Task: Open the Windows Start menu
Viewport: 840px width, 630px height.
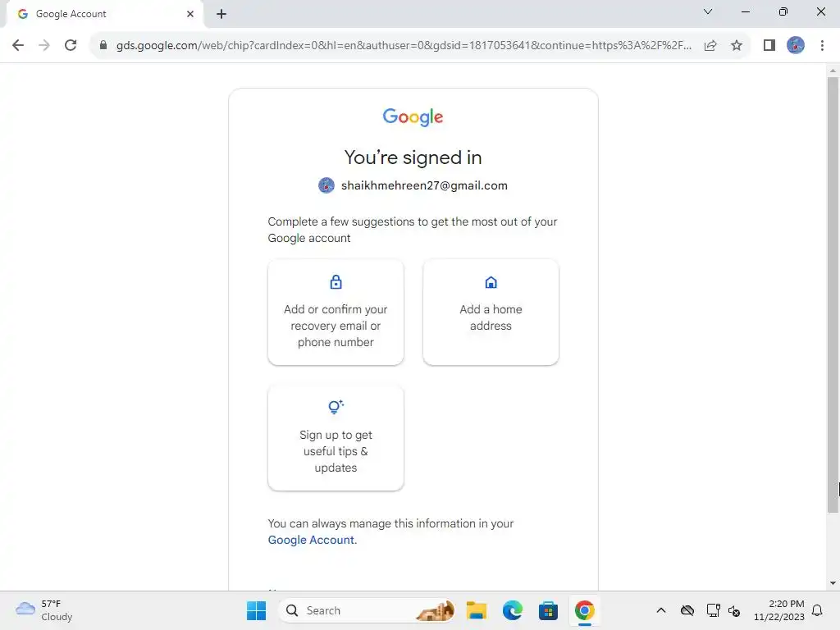Action: point(256,610)
